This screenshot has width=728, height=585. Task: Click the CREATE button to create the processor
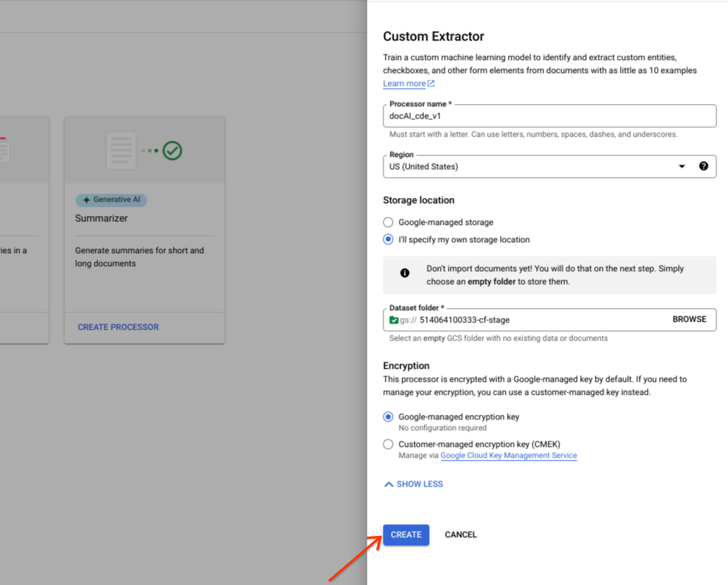(405, 534)
